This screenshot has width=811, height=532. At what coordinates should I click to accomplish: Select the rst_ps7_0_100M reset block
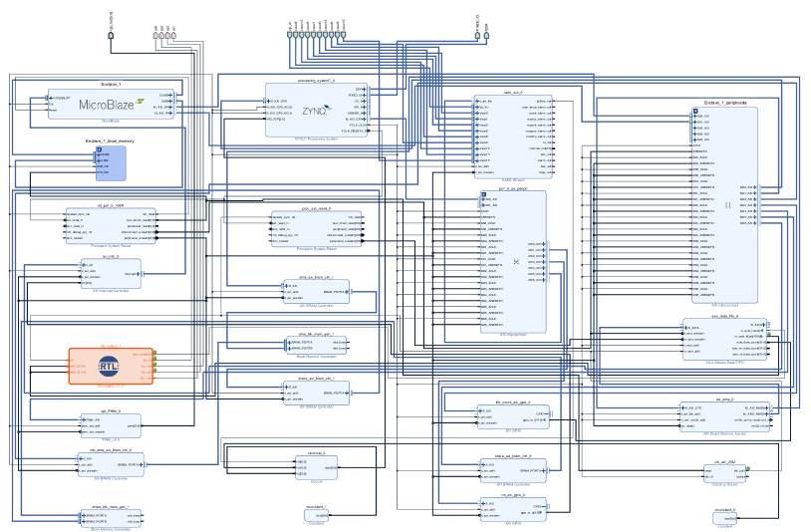[x=111, y=226]
